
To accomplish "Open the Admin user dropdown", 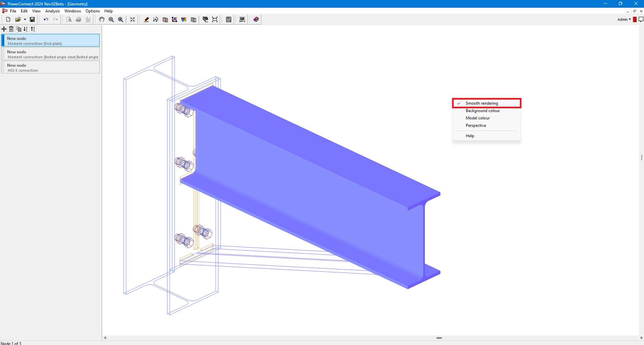I will pos(623,19).
